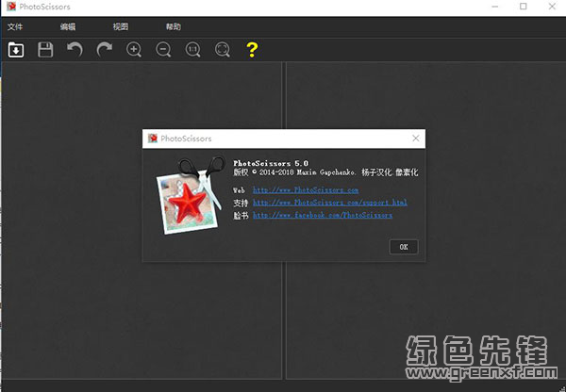
Task: Maximize the PhotoScissors main window
Action: [x=523, y=7]
